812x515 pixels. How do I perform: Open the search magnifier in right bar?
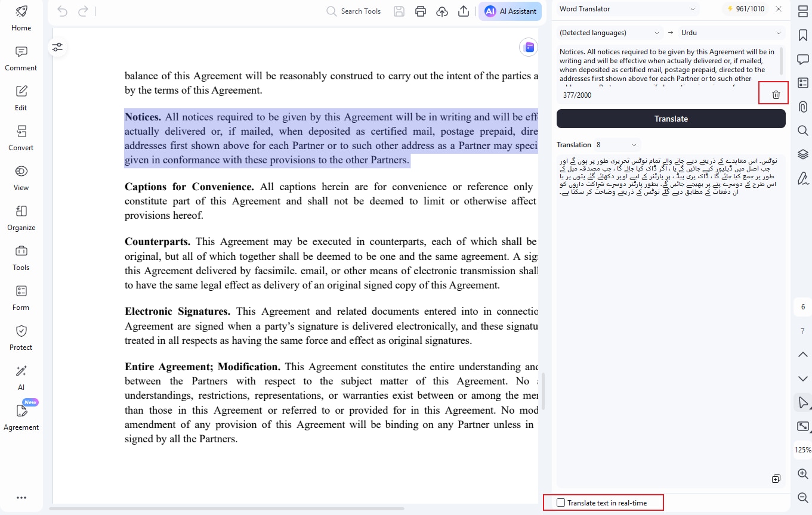pyautogui.click(x=803, y=131)
